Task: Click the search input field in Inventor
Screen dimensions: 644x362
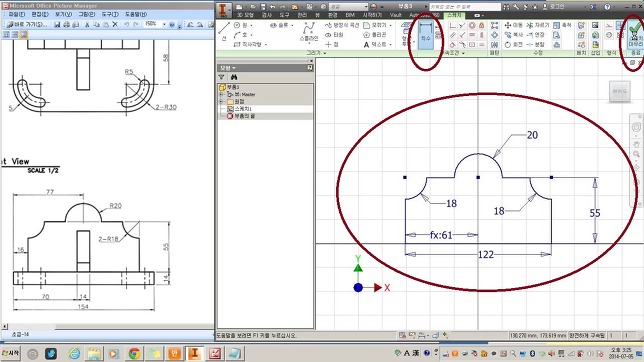Action: tap(465, 7)
